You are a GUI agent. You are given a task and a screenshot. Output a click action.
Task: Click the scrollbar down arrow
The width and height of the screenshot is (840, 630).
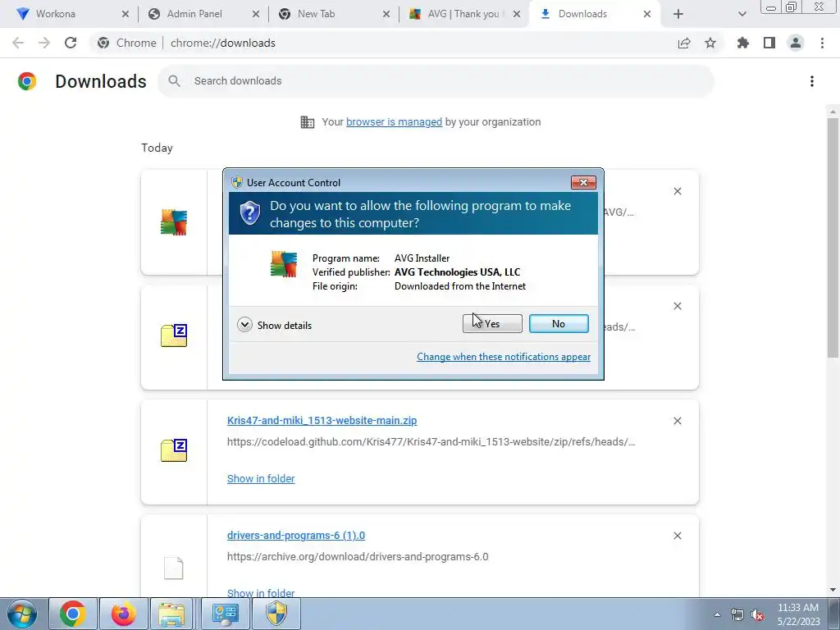point(833,590)
